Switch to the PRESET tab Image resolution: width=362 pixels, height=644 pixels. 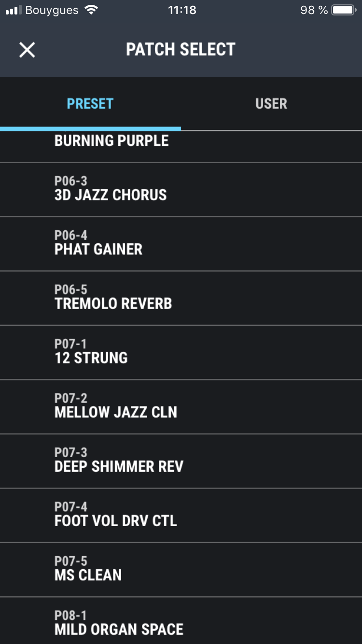coord(90,104)
